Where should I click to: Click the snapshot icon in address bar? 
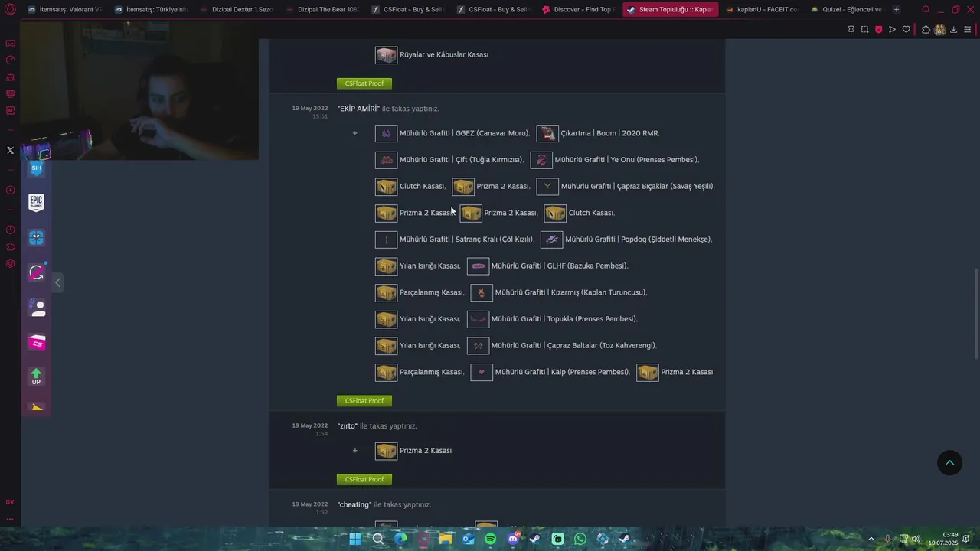(864, 29)
